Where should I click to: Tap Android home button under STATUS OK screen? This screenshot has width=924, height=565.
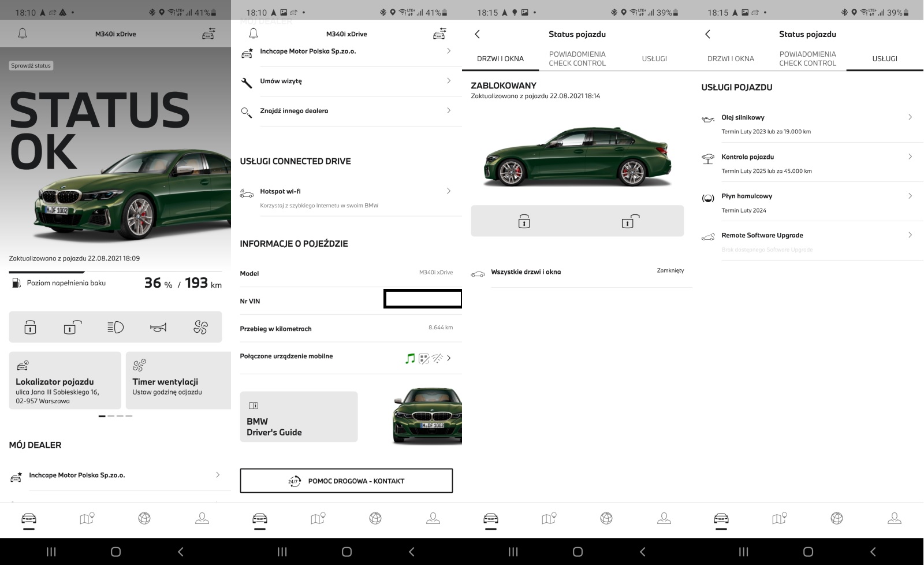(115, 552)
